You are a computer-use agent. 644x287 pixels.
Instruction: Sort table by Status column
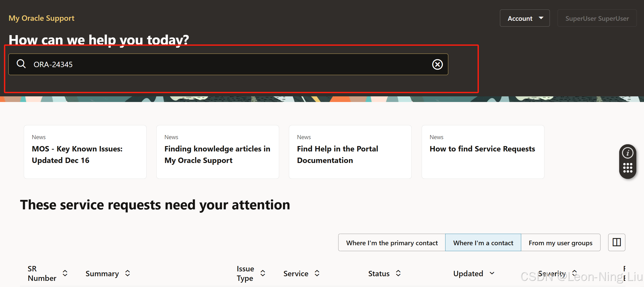tap(398, 273)
